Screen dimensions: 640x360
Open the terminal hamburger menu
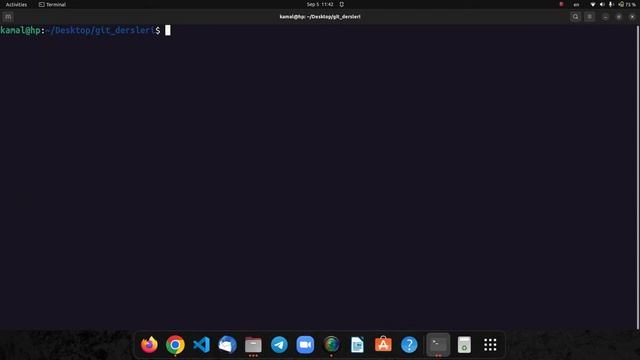[589, 17]
